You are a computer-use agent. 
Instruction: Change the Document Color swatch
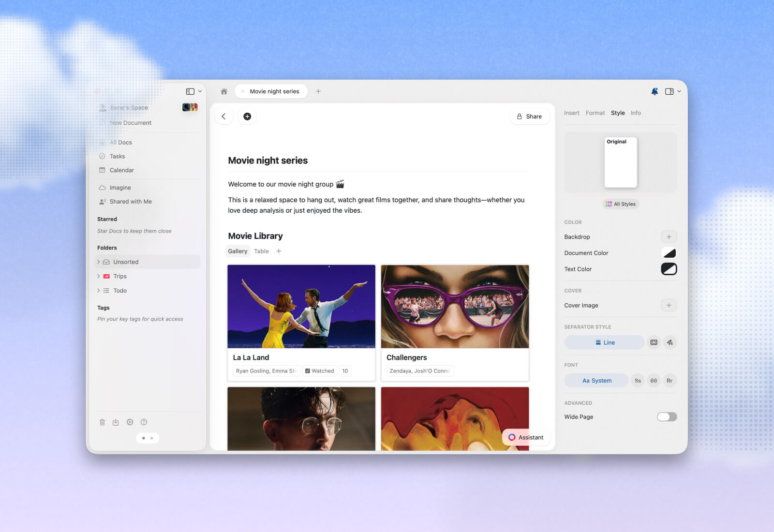click(669, 253)
